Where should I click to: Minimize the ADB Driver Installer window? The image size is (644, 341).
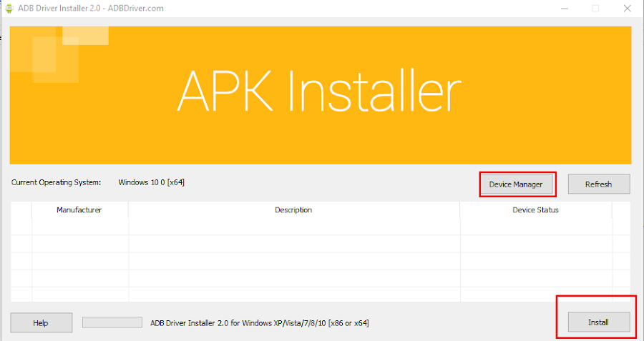coord(565,9)
